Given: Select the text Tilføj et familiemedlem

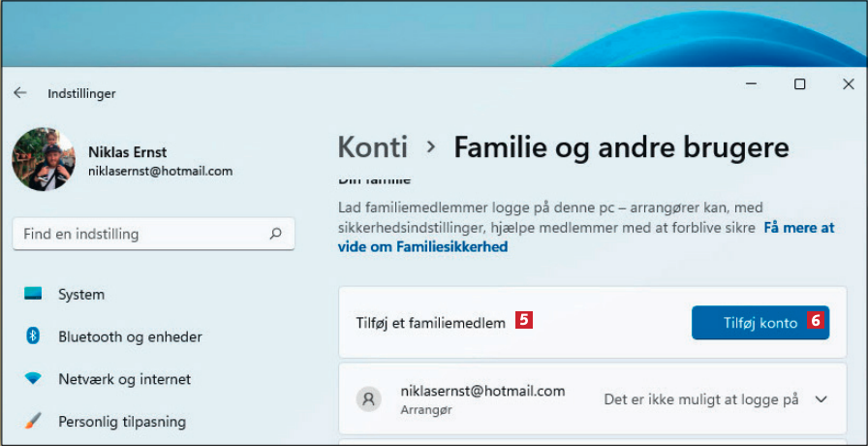Looking at the screenshot, I should (431, 323).
